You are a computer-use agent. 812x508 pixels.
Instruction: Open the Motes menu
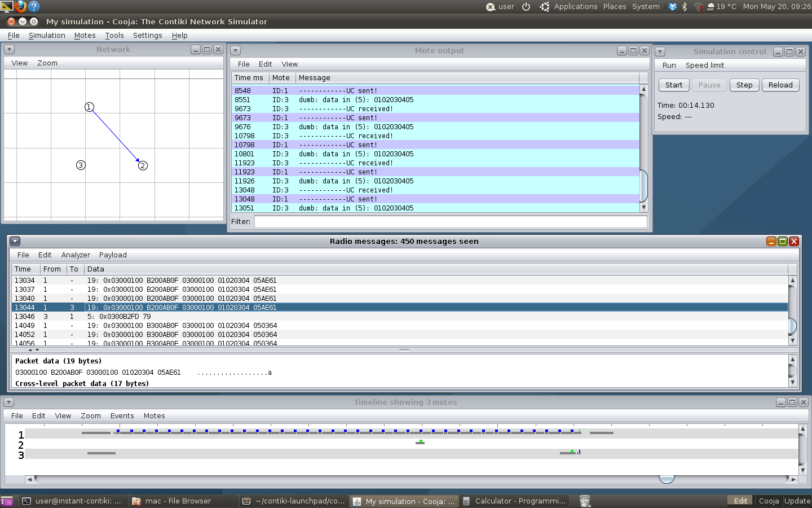tap(85, 35)
